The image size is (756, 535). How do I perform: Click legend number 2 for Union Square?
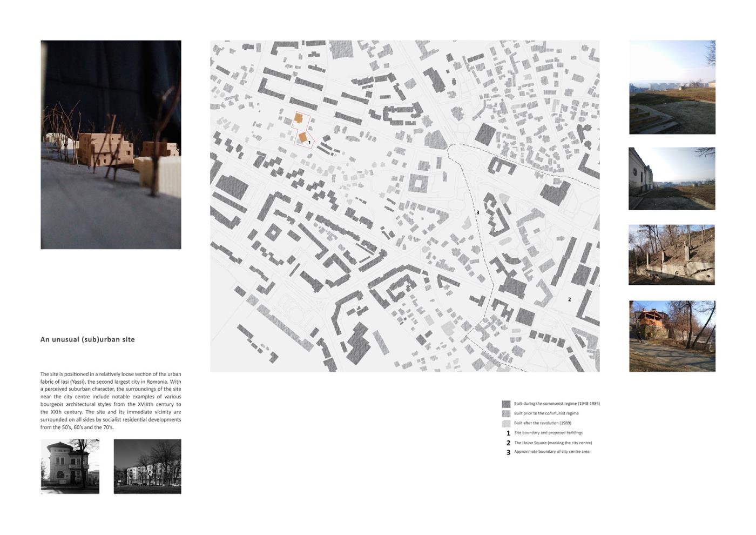pos(508,443)
